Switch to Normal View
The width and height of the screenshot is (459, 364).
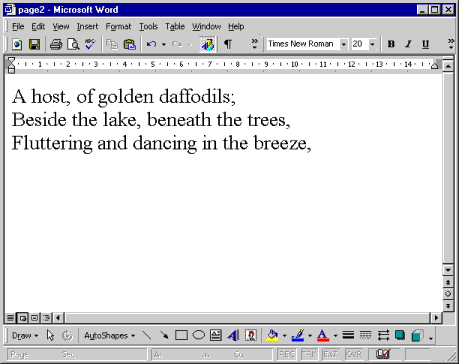[10, 318]
